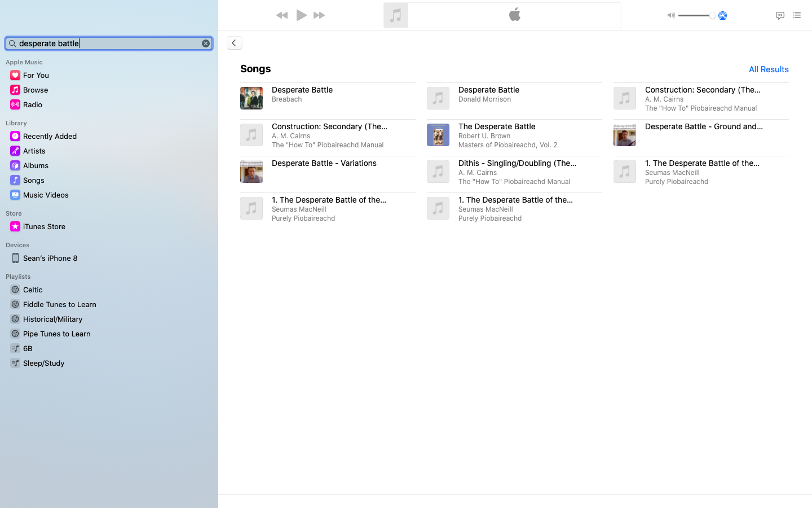Open All Results link
The image size is (812, 508).
(x=769, y=69)
